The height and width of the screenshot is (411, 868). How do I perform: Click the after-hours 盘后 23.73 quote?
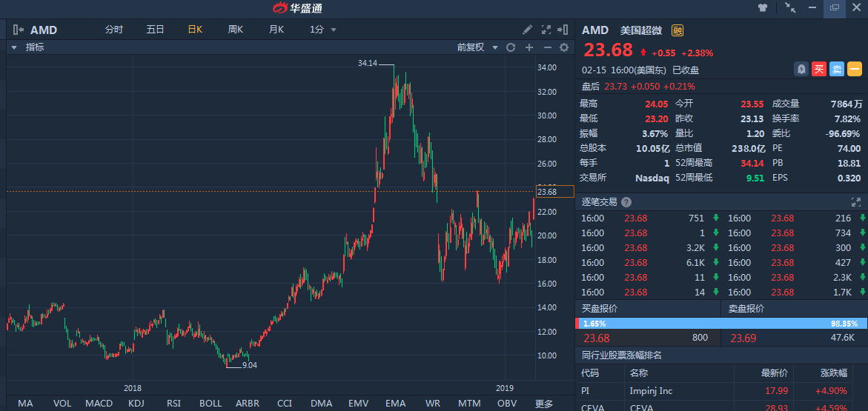click(x=638, y=87)
